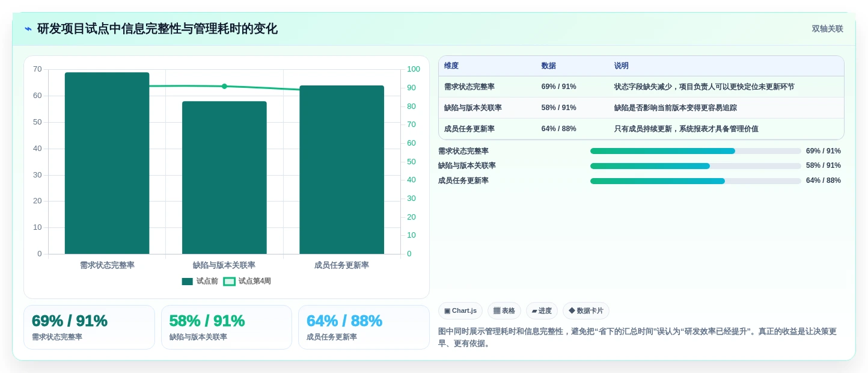Viewport: 868px width, 373px height.
Task: Click the 64% / 88% table cell
Action: pyautogui.click(x=558, y=129)
